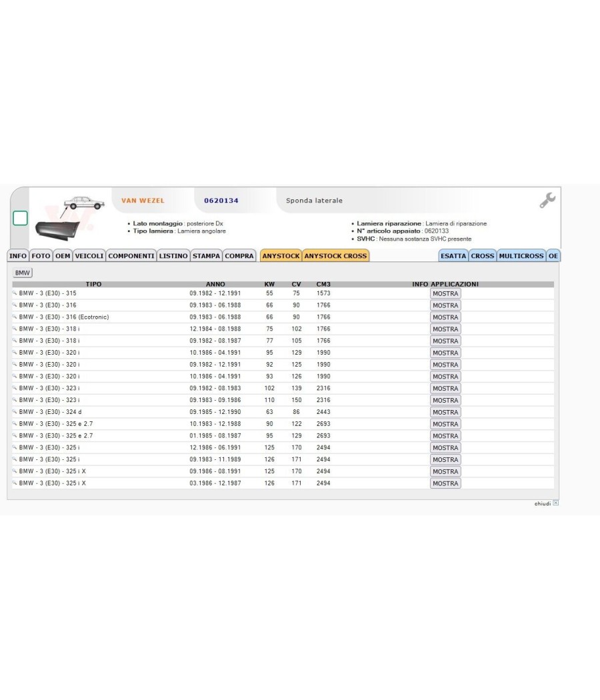Switch to the LISTINO tab
Image resolution: width=600 pixels, height=700 pixels.
[x=173, y=256]
